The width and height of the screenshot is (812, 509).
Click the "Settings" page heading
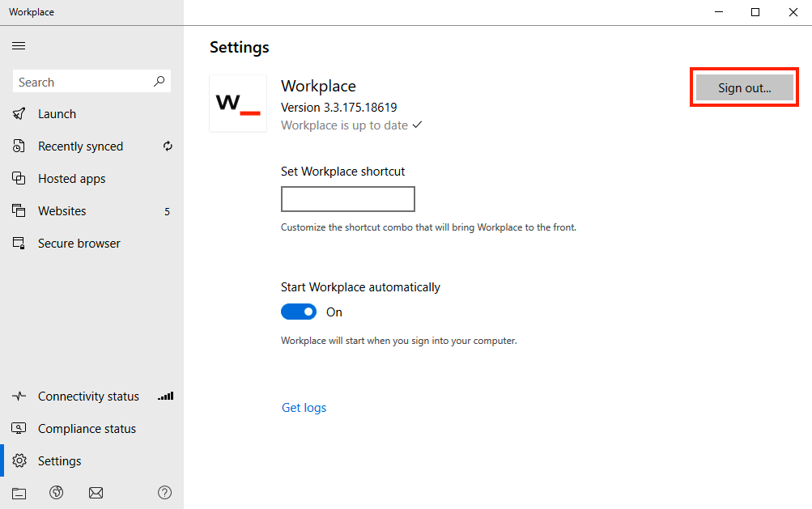coord(240,47)
